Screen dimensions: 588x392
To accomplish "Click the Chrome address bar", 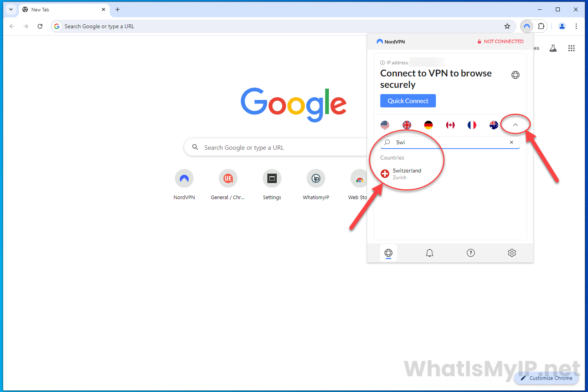I will (x=282, y=26).
